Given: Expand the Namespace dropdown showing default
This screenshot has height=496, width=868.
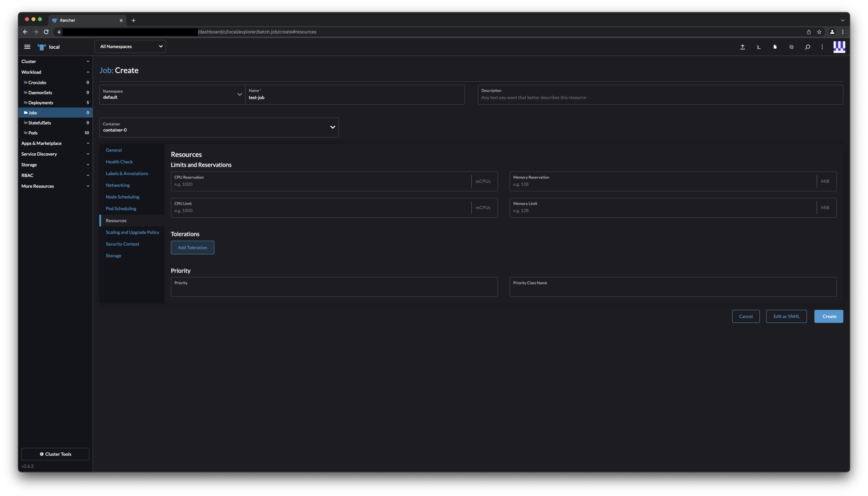Looking at the screenshot, I should (239, 94).
